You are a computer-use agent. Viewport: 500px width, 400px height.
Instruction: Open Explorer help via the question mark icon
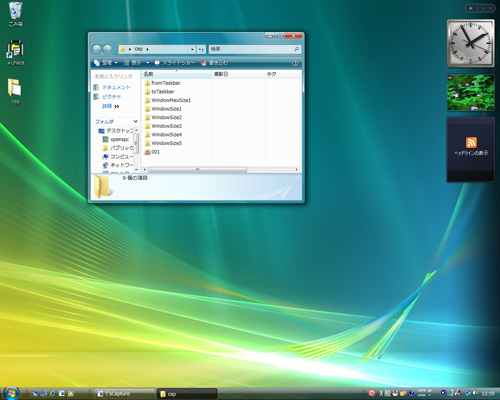tap(295, 63)
